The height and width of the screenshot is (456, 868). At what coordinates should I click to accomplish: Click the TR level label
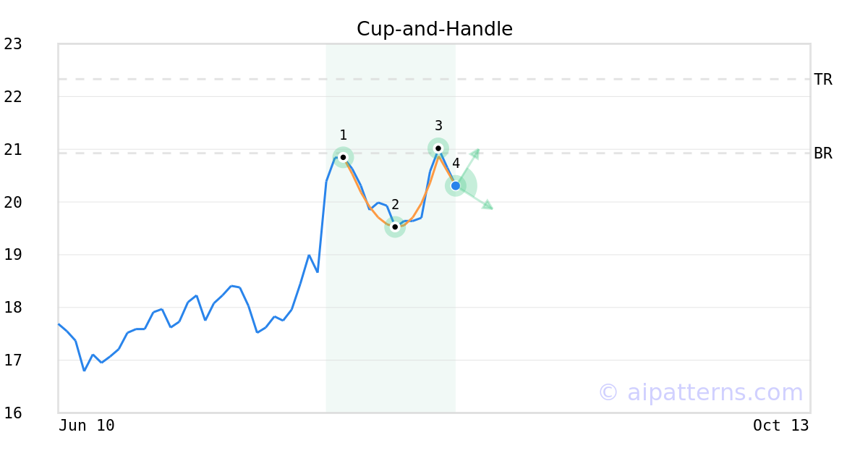click(x=823, y=80)
